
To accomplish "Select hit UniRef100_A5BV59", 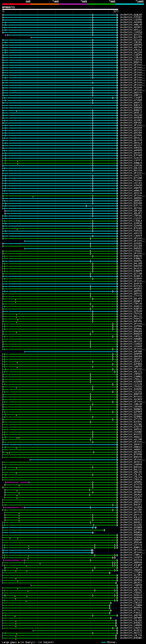I will 131,188.
